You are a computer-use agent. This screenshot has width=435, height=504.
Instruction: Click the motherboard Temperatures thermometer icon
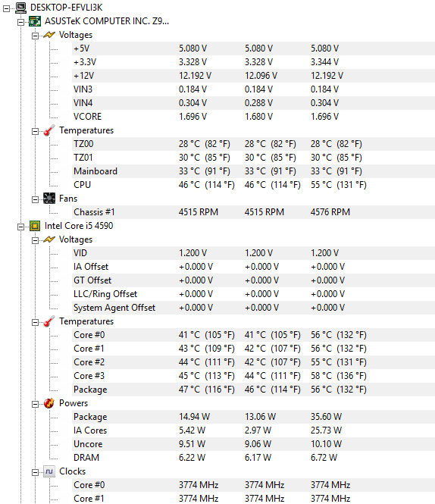pos(49,130)
